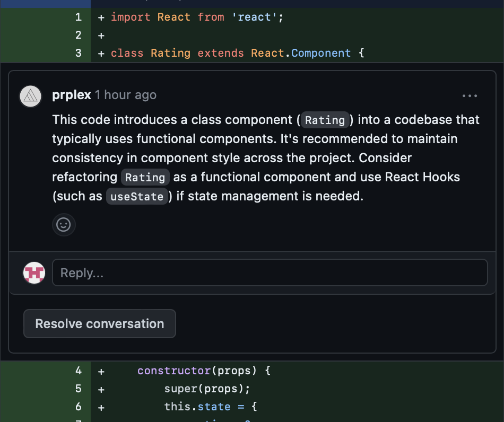Screen dimensions: 504x422
Task: Click the "import React from 'react'" code line
Action: (x=197, y=17)
